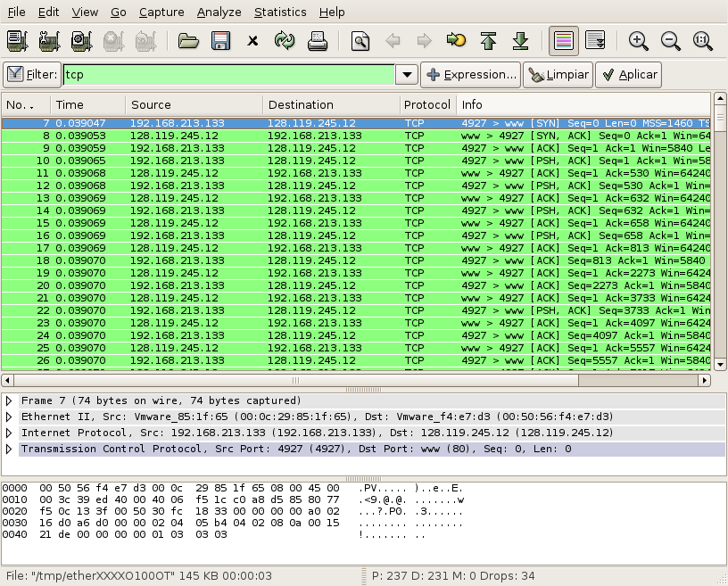
Task: Click status bar file path text
Action: tap(139, 576)
